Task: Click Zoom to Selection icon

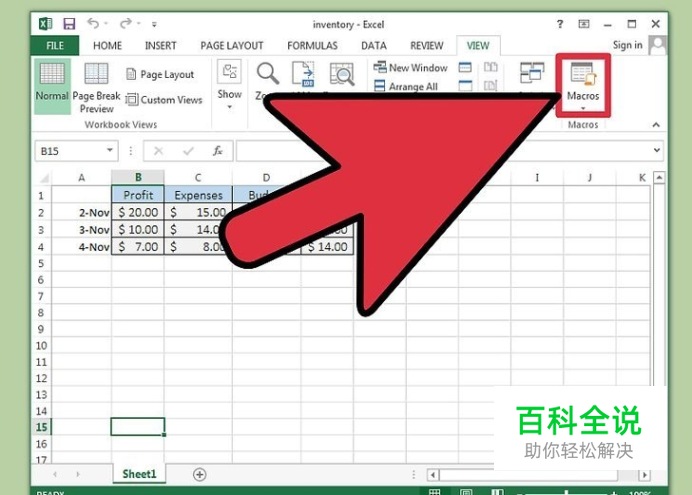Action: (x=342, y=74)
